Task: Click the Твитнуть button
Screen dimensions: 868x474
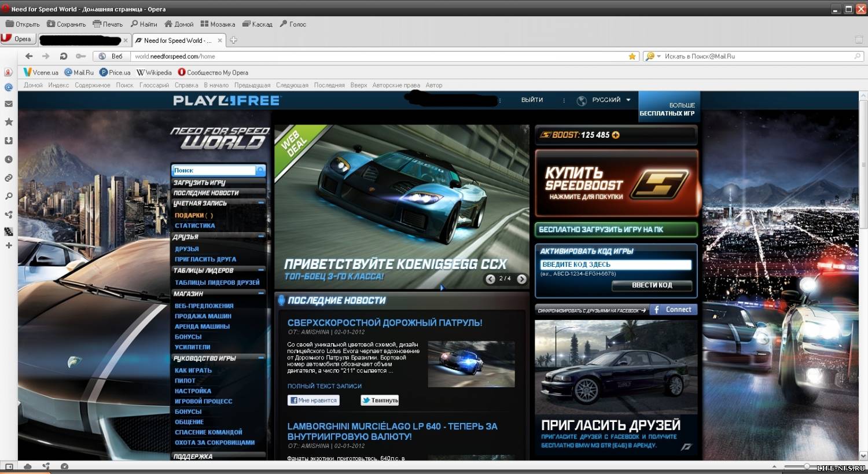Action: pyautogui.click(x=380, y=400)
